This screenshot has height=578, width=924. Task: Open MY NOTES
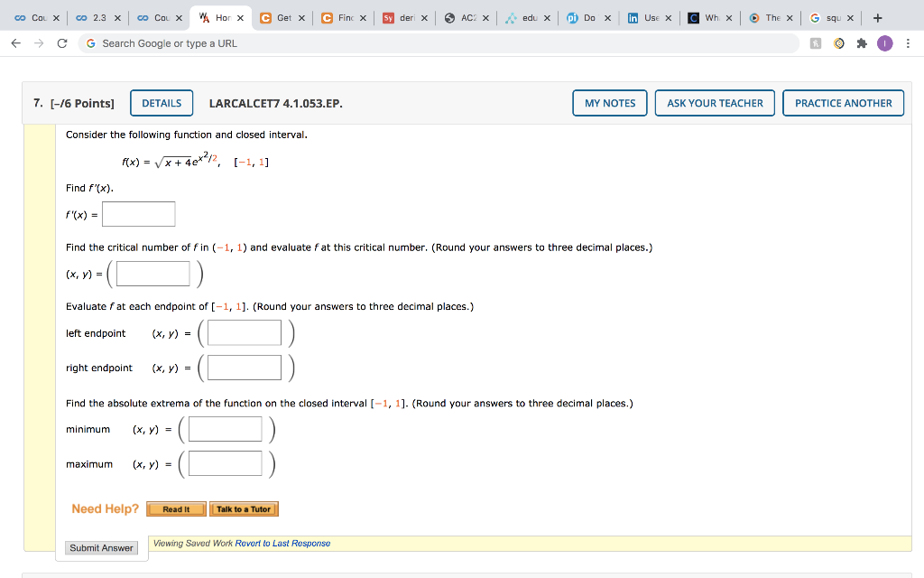pos(609,103)
